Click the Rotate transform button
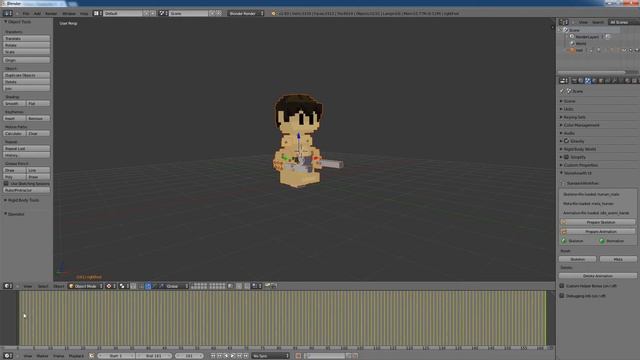 pos(27,45)
